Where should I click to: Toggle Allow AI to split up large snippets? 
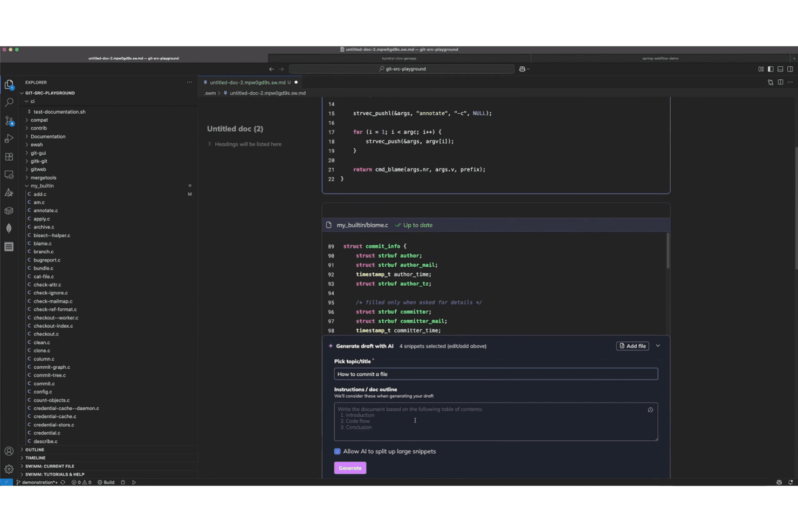pyautogui.click(x=338, y=452)
